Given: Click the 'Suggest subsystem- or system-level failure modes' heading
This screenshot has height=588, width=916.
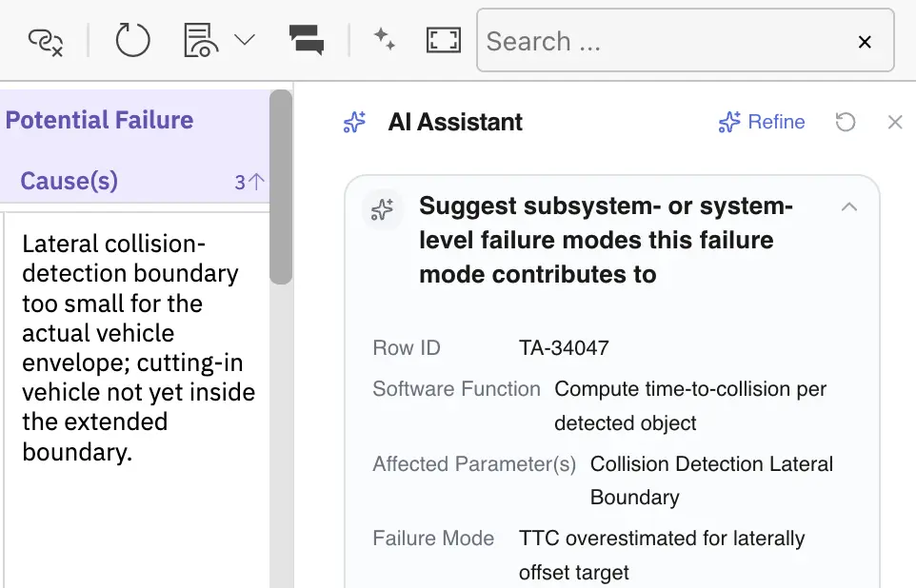Looking at the screenshot, I should (x=606, y=240).
